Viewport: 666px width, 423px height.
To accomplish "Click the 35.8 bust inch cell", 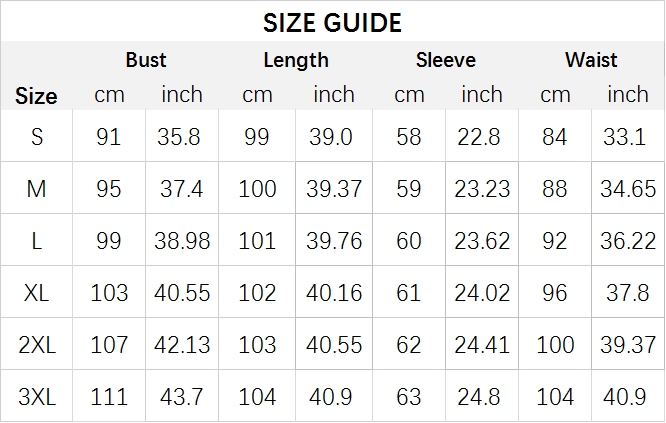I will coord(178,137).
